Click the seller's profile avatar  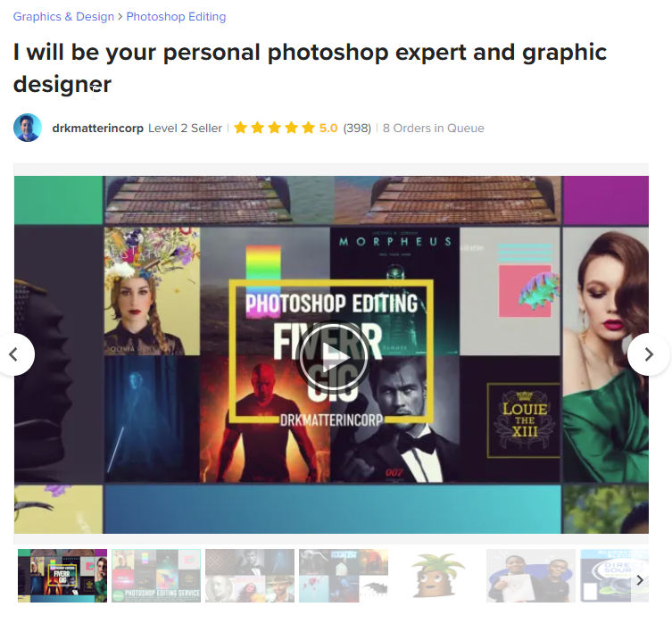[28, 128]
